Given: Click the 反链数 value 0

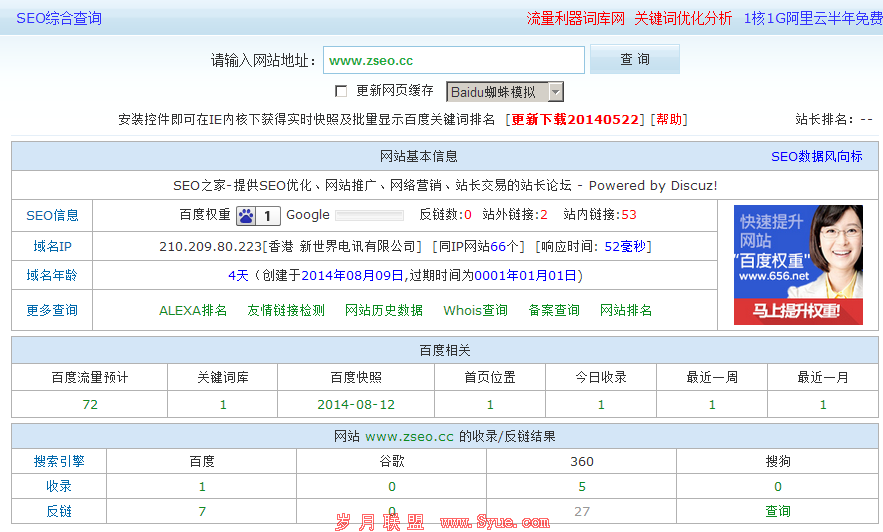Looking at the screenshot, I should click(x=468, y=214).
